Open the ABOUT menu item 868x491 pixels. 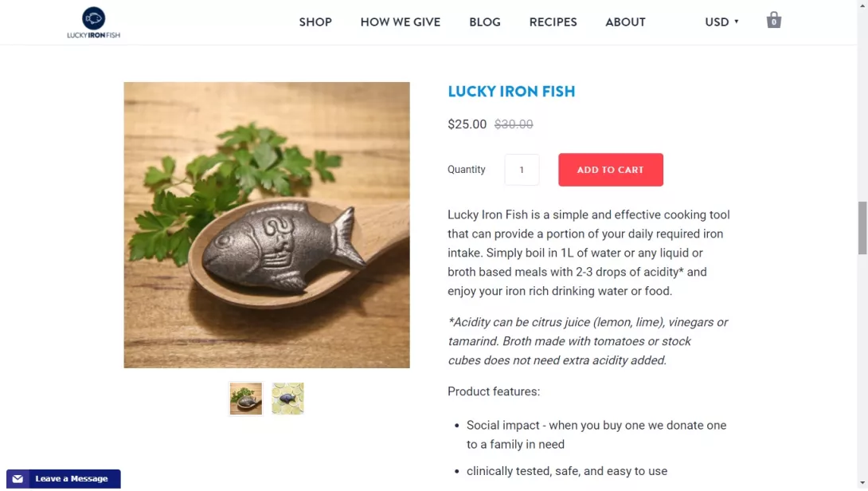point(625,22)
